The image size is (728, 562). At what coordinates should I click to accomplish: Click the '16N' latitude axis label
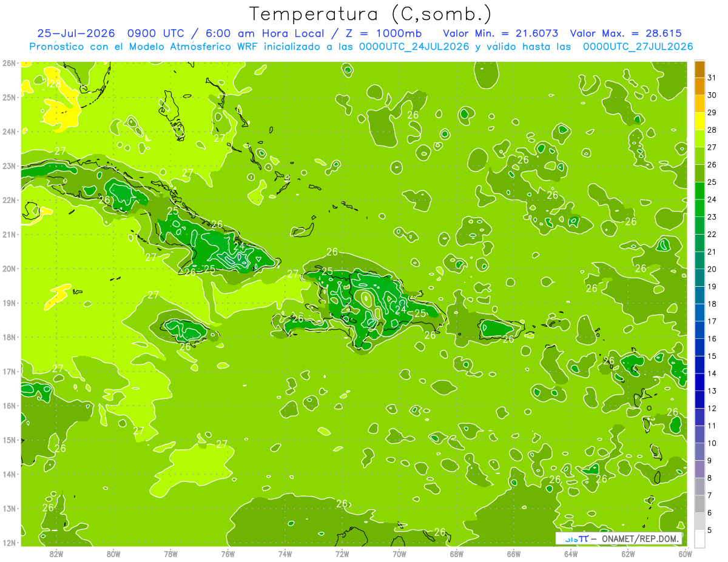click(x=8, y=406)
